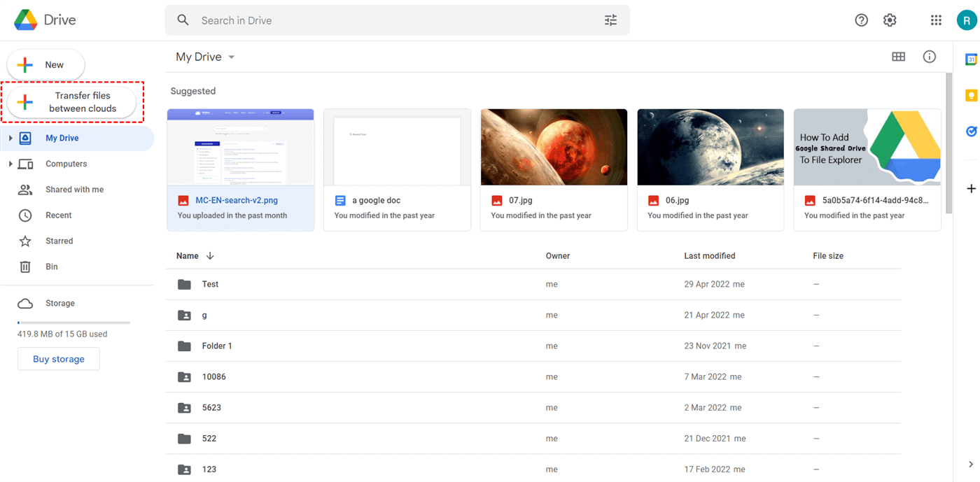Screen dimensions: 980x482
Task: Open Drive settings gear
Action: click(890, 20)
